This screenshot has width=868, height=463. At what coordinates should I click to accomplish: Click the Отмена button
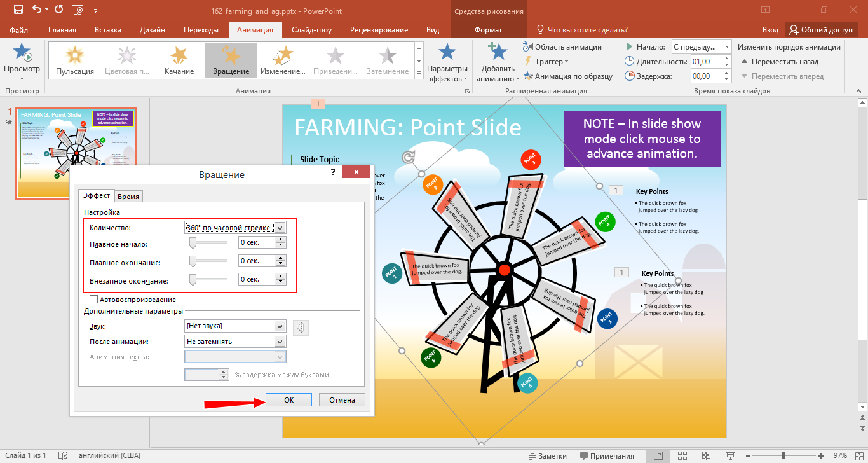pyautogui.click(x=342, y=400)
